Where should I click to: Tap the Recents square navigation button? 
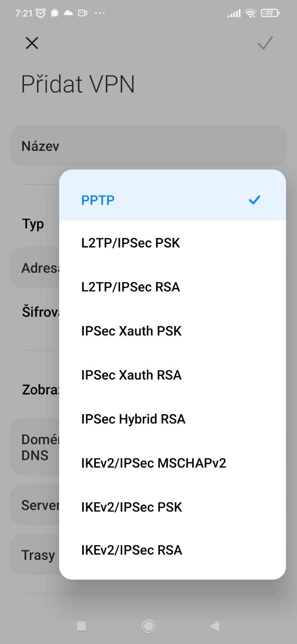click(81, 626)
